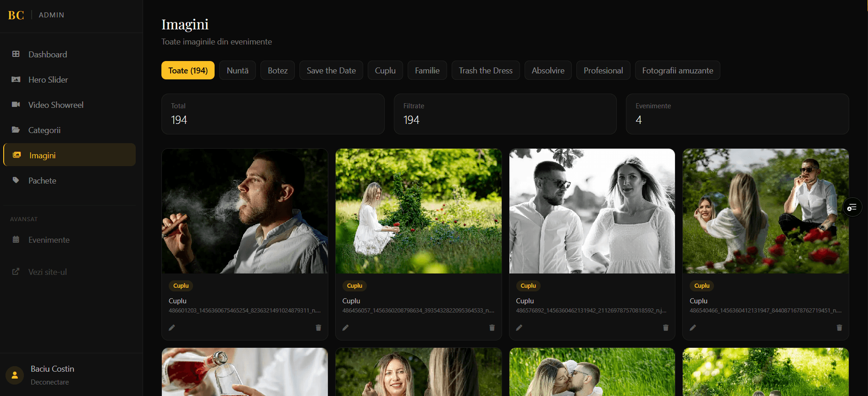The width and height of the screenshot is (868, 396).
Task: Delete the image with filename starting 486576892
Action: (x=666, y=328)
